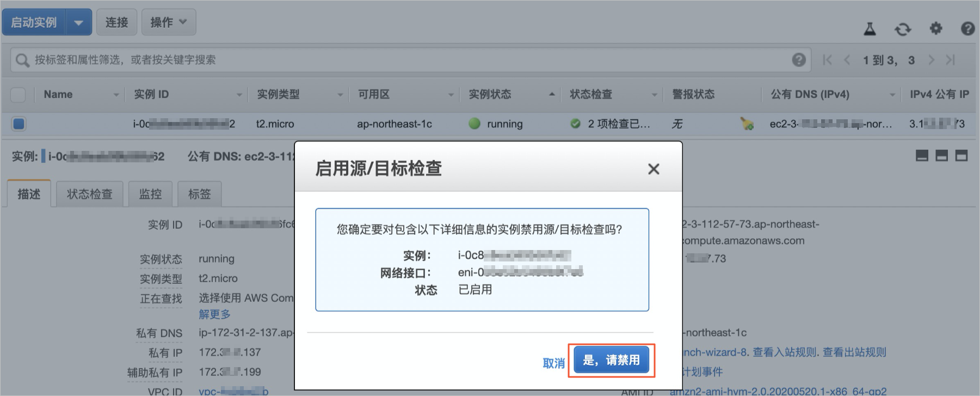Open the 查看入站规则 link
This screenshot has width=980, height=396.
(x=784, y=352)
